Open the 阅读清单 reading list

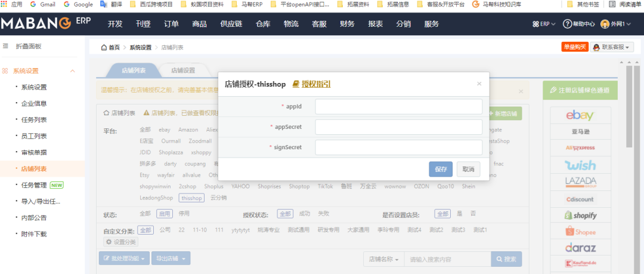coord(624,5)
